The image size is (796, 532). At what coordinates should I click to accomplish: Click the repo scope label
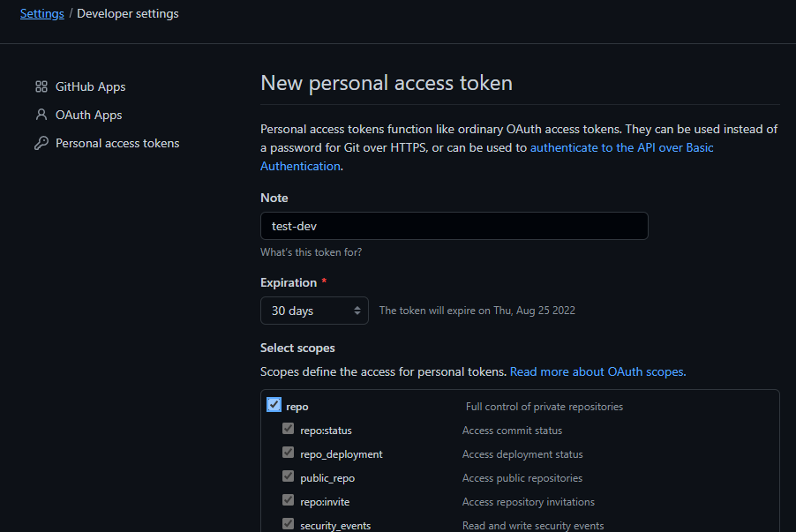point(297,407)
